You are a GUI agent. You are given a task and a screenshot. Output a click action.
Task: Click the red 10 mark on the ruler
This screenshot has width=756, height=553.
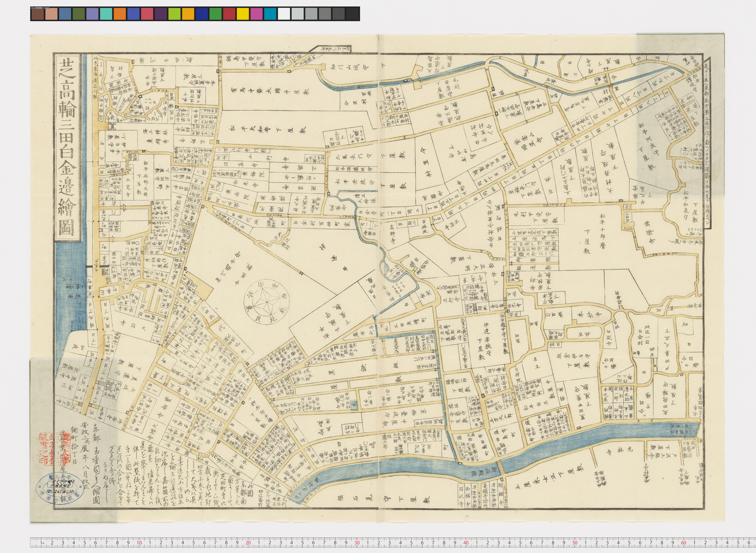point(139,543)
